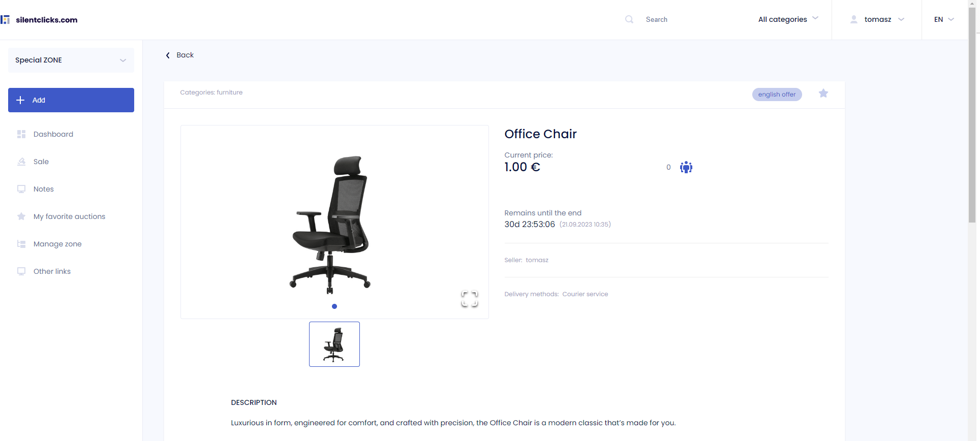Go Back to previous page
Viewport: 980px width, 441px height.
pos(180,55)
